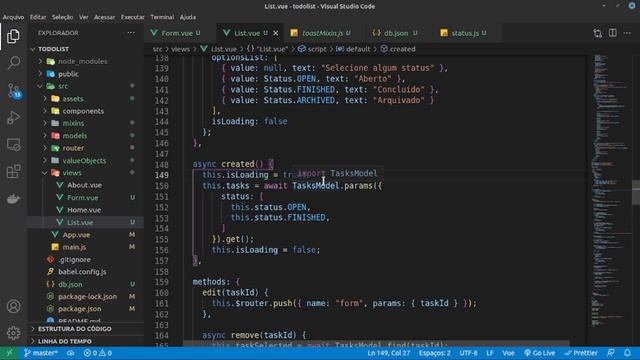Click remote window indicator in status bar

[x=9, y=353]
